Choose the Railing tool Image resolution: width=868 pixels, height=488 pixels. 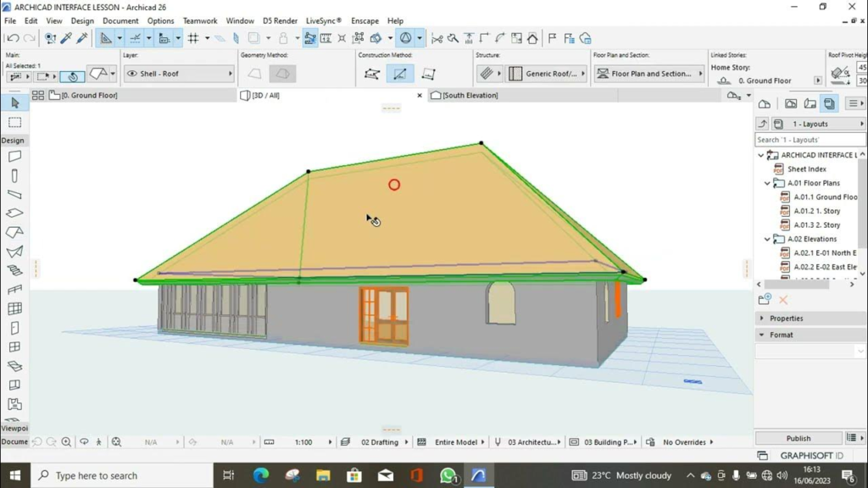tap(15, 290)
